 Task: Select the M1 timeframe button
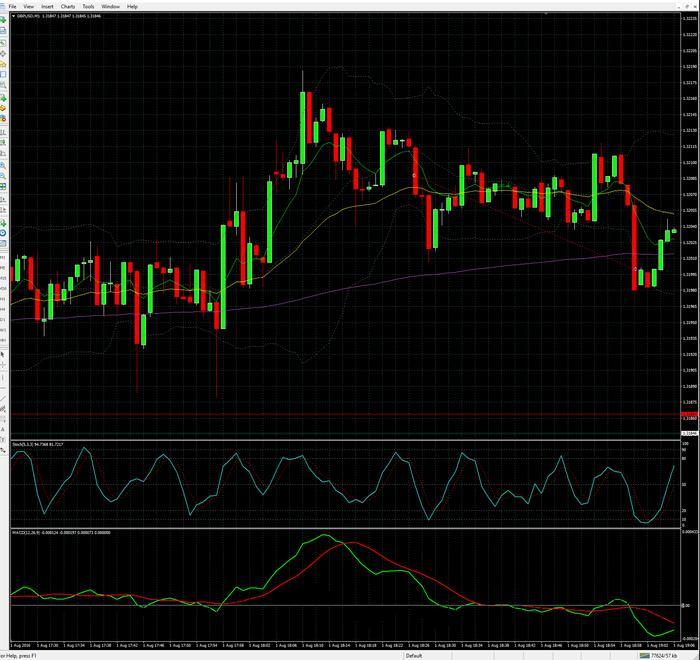tap(3, 257)
